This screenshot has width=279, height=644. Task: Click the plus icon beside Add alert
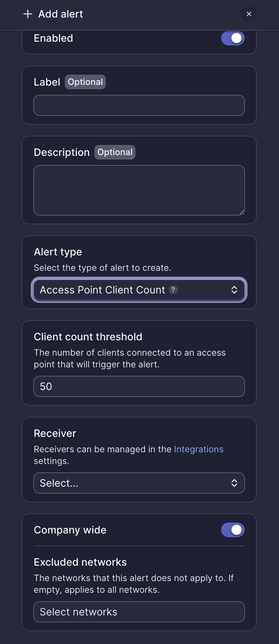click(x=28, y=14)
